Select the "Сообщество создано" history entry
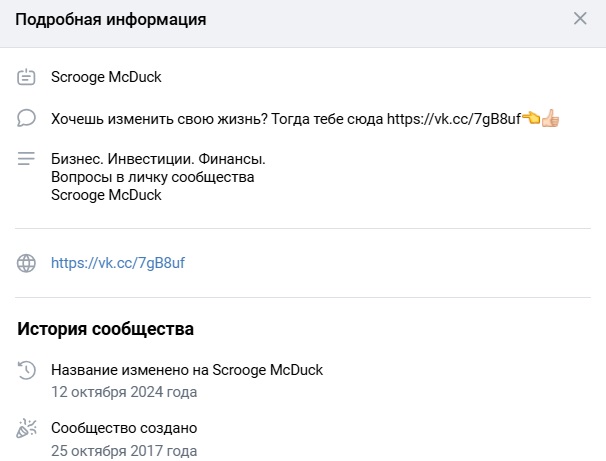Viewport: 606px width, 461px height. tap(124, 428)
